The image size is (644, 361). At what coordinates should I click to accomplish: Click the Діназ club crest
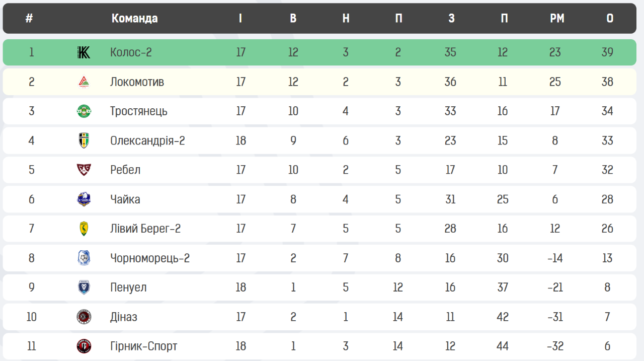point(84,317)
